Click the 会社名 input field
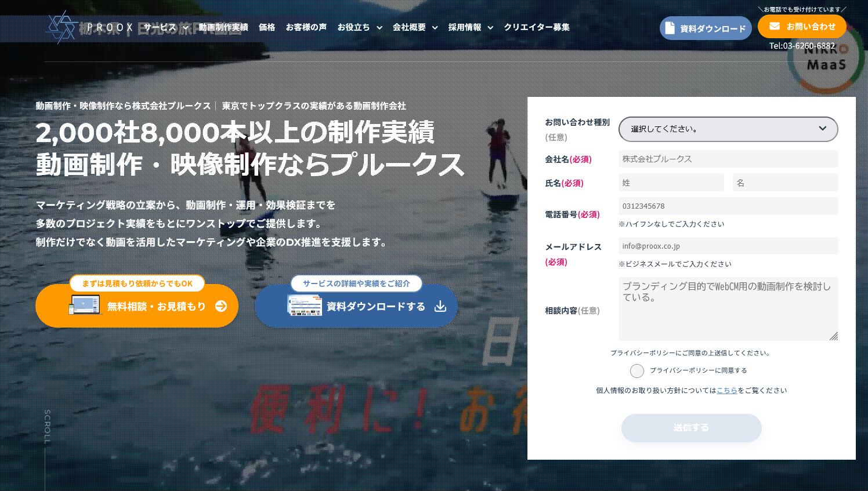The width and height of the screenshot is (868, 491). (728, 159)
